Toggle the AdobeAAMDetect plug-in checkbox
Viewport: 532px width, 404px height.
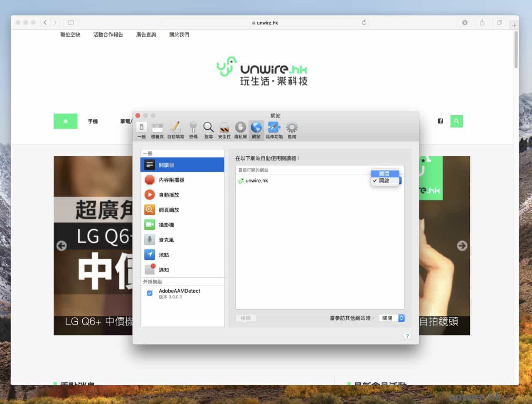[x=150, y=293]
